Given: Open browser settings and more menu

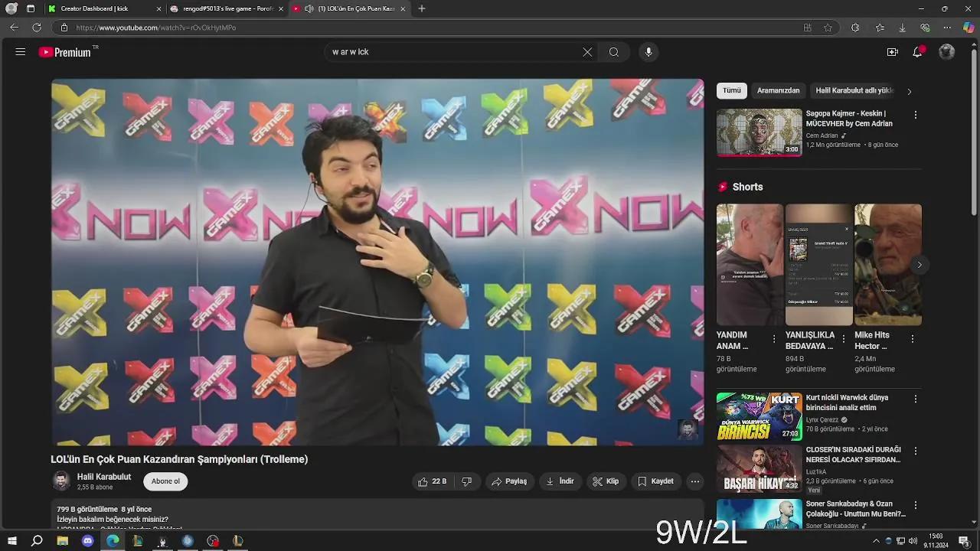Looking at the screenshot, I should coord(947,28).
